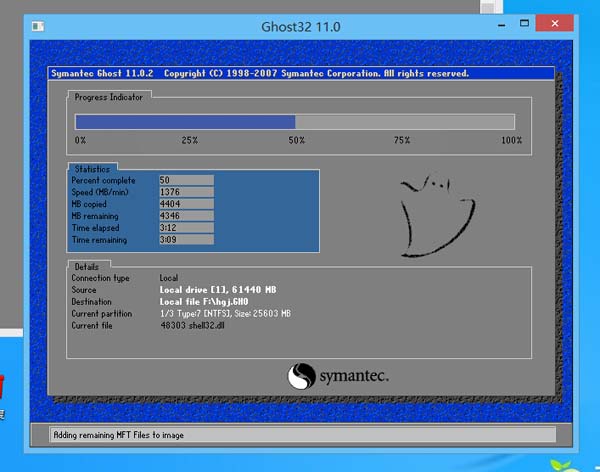Close the Ghost32 11.0 window

554,23
